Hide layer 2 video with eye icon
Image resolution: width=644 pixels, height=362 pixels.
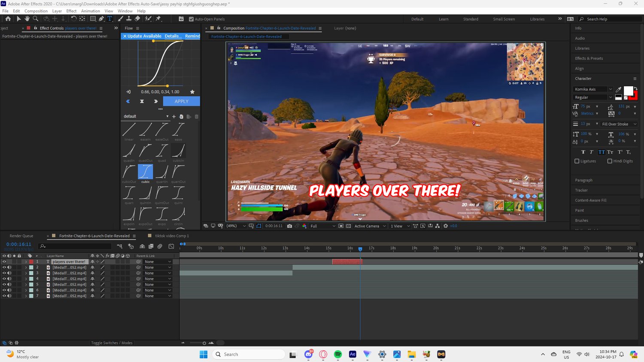4,268
